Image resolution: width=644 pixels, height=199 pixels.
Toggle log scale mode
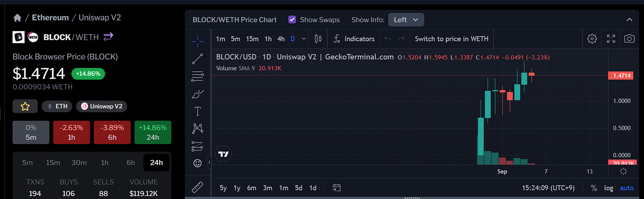tap(609, 188)
